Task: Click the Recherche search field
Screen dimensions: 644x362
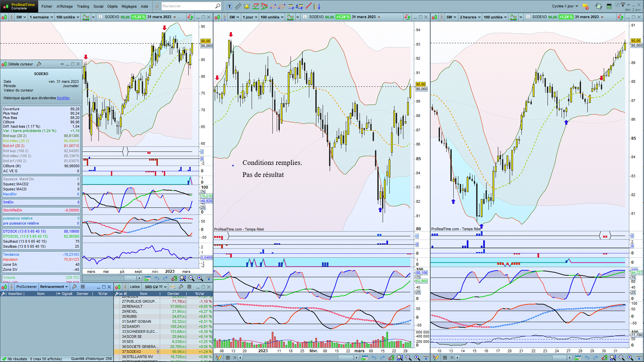Action: [188, 6]
